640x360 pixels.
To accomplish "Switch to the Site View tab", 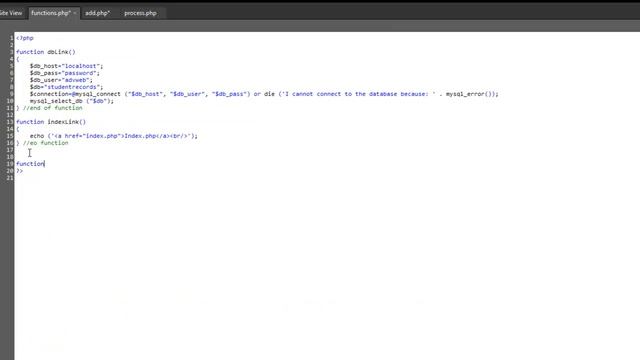I will click(11, 13).
